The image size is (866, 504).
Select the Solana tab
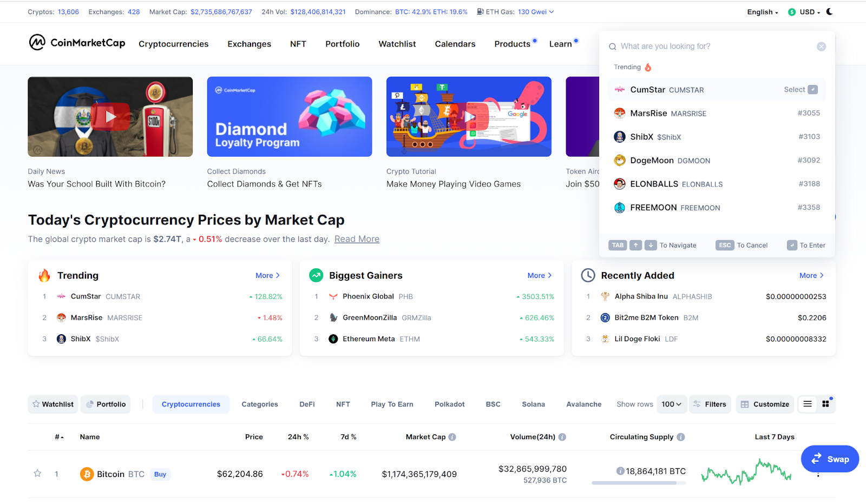tap(533, 404)
